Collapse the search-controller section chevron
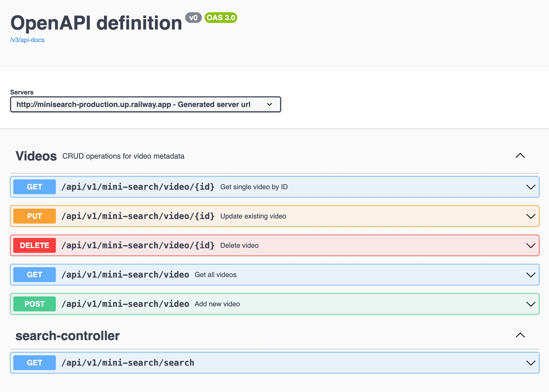The image size is (549, 392). pyautogui.click(x=520, y=335)
